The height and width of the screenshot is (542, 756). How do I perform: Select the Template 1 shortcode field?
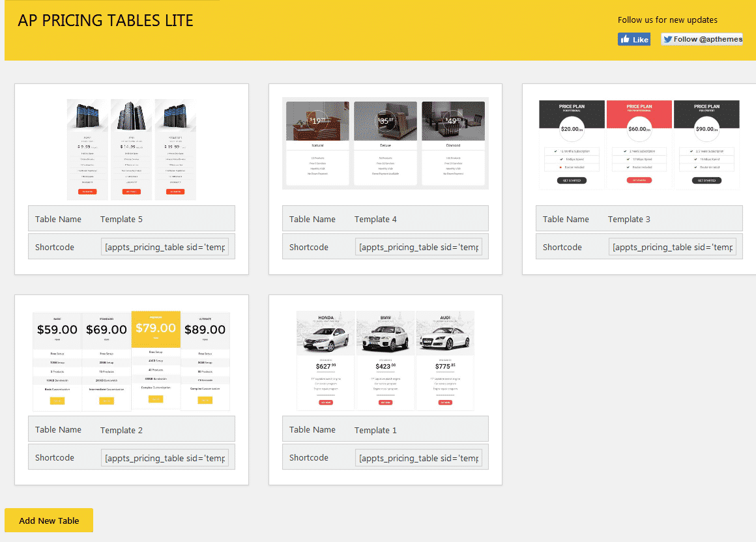click(418, 458)
